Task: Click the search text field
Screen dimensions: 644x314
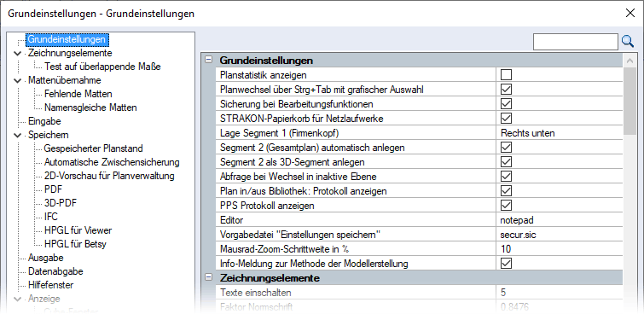Action: (576, 42)
